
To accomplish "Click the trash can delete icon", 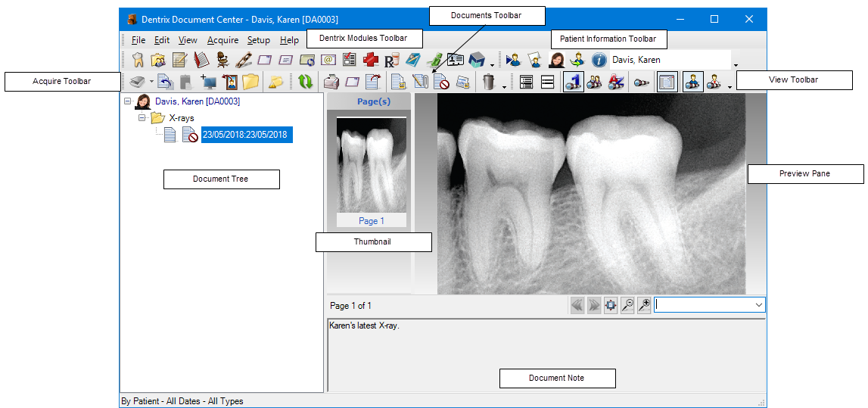I will [488, 83].
